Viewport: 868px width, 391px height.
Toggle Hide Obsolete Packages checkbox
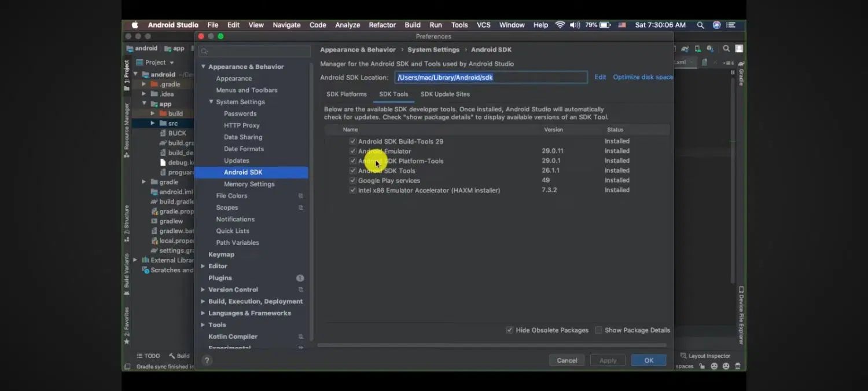pyautogui.click(x=510, y=330)
